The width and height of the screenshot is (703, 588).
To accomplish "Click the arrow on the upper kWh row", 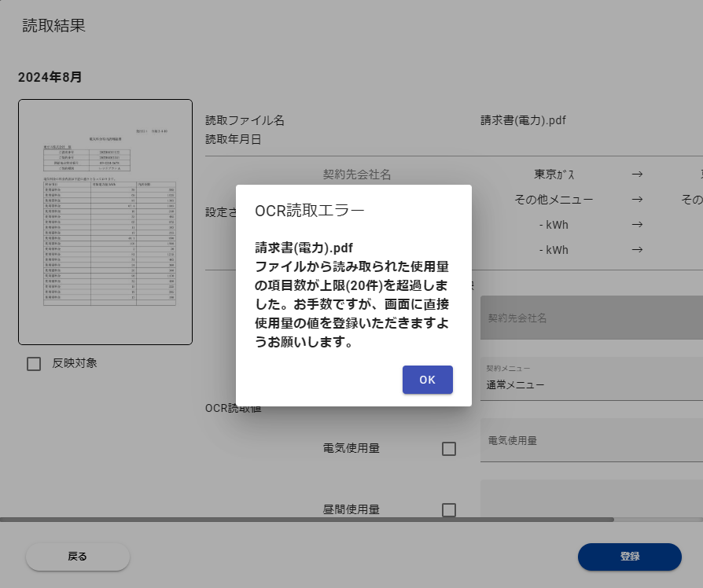I will [x=638, y=225].
